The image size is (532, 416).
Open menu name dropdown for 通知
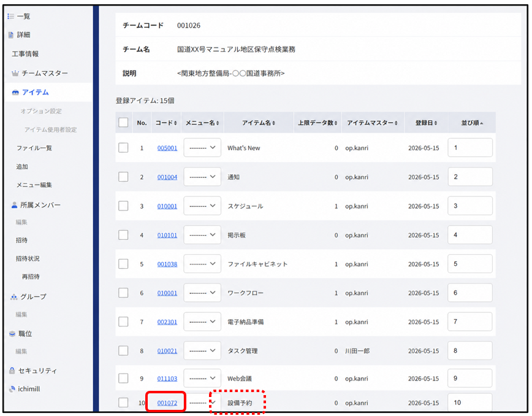[202, 177]
